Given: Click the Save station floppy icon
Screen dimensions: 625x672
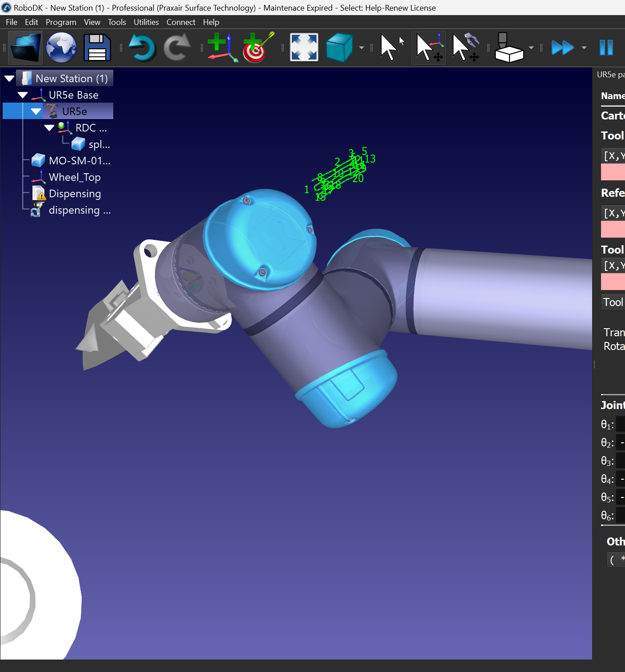Looking at the screenshot, I should [97, 48].
